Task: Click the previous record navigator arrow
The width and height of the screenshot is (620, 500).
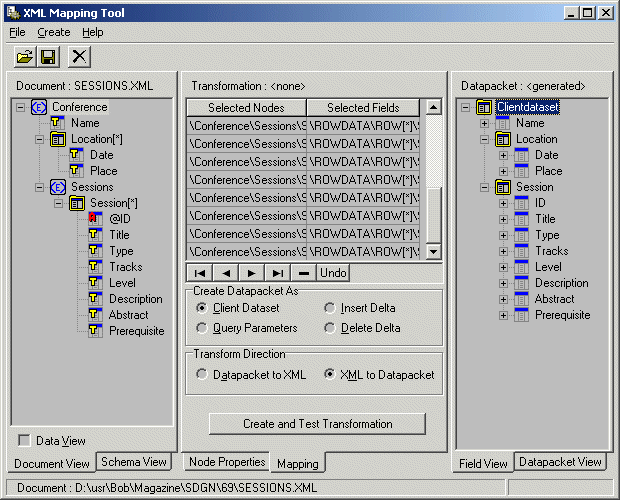Action: coord(226,273)
